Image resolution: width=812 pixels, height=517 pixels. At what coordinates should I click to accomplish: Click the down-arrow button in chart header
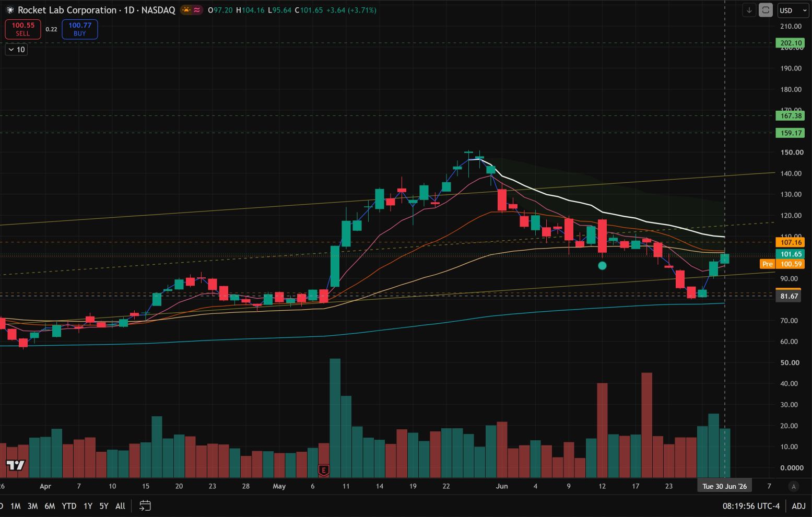pos(749,10)
